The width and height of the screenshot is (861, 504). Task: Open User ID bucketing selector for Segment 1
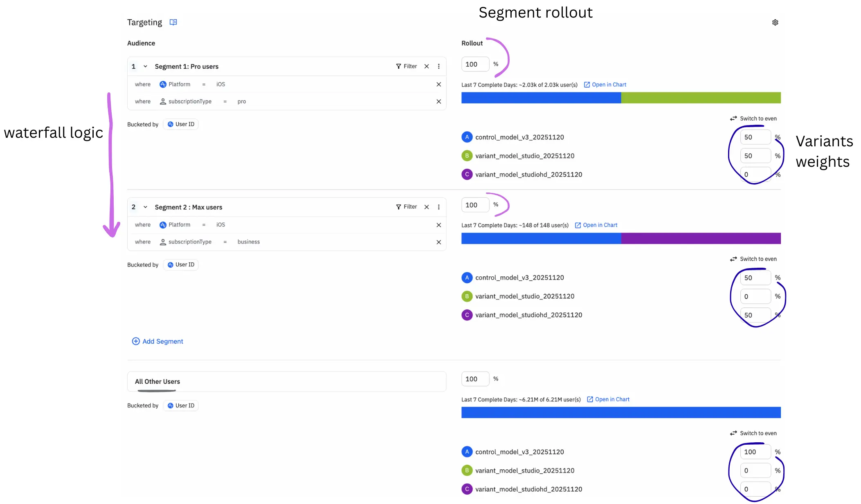click(181, 124)
